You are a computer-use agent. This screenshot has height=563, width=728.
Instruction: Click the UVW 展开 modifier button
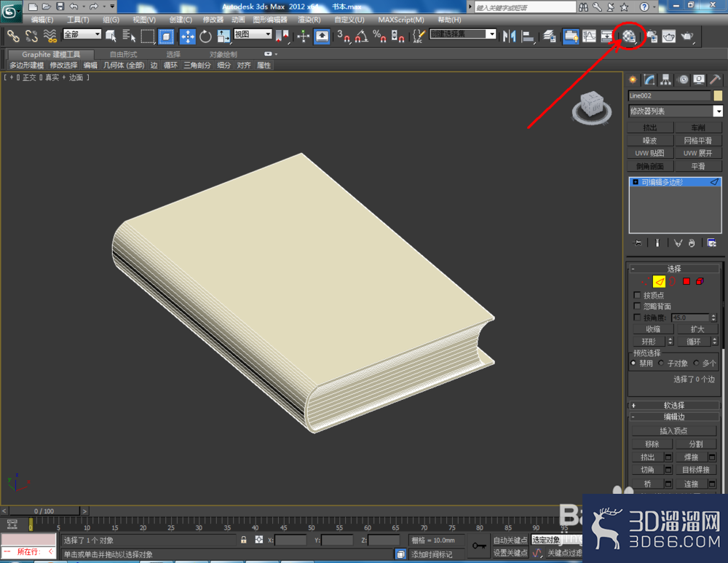click(698, 153)
